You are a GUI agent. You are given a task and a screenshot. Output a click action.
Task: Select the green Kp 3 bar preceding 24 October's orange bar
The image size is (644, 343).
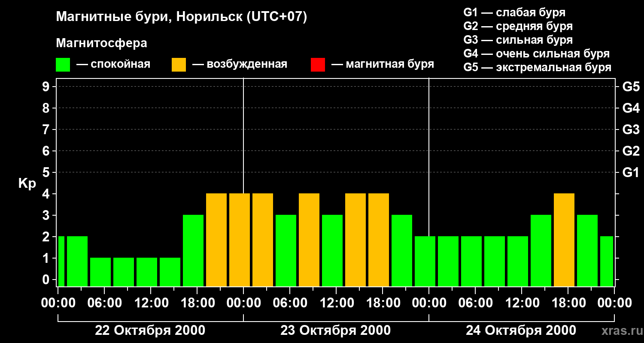point(541,251)
